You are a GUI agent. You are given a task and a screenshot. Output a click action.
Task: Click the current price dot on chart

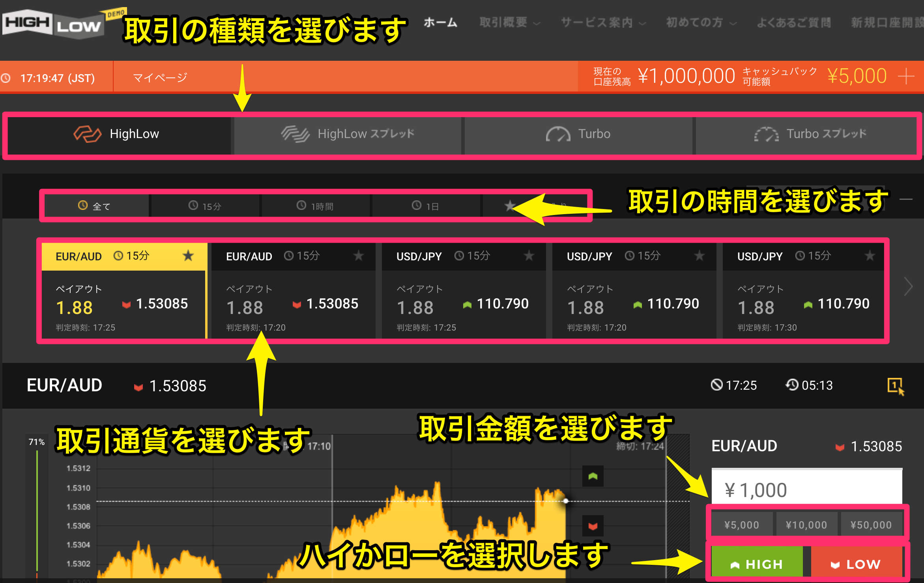[x=566, y=501]
